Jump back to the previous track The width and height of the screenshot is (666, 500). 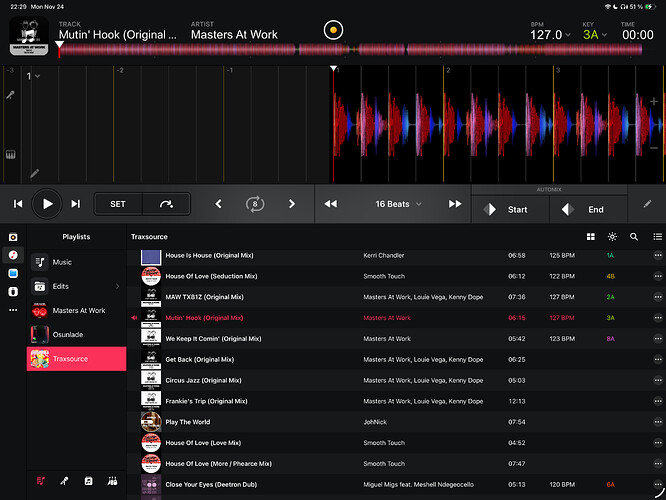18,204
